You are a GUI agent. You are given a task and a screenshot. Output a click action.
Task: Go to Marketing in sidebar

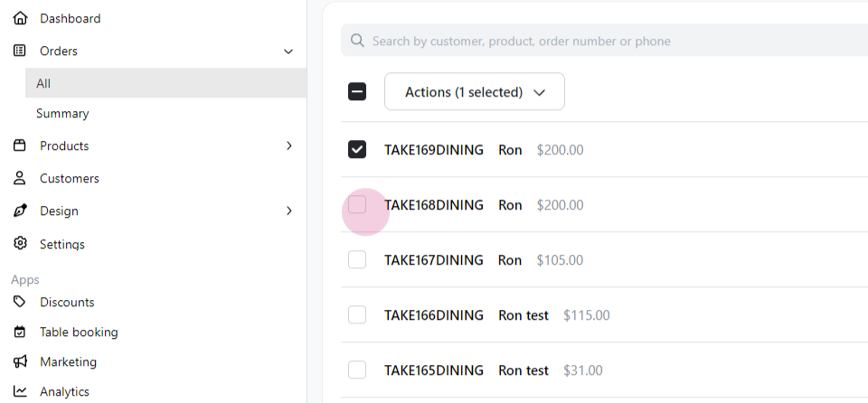click(x=68, y=362)
